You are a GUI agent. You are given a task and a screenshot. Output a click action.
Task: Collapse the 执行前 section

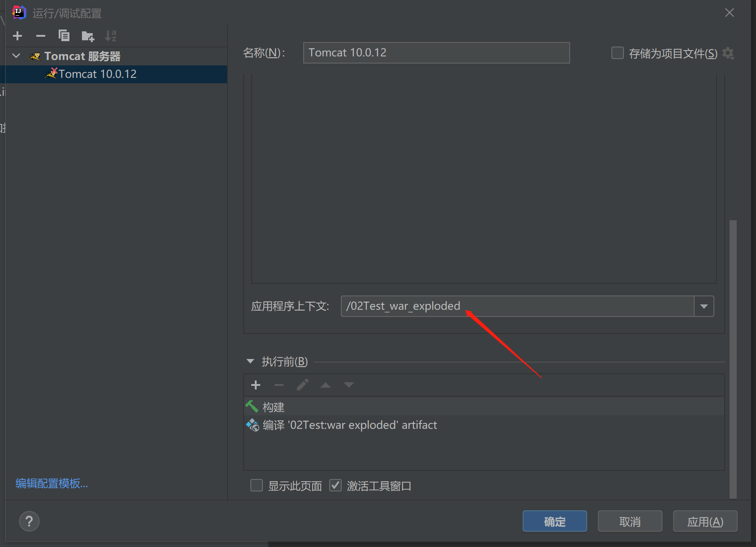[250, 361]
